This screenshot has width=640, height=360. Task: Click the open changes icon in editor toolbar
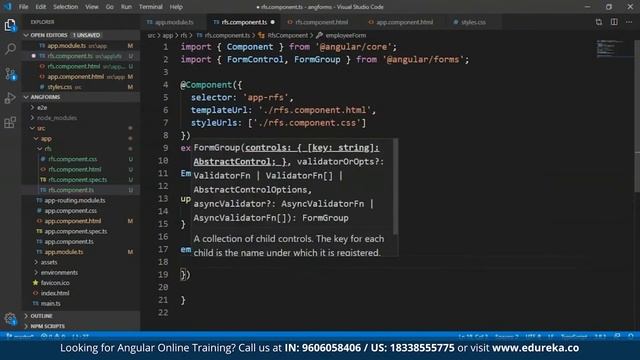(x=599, y=22)
